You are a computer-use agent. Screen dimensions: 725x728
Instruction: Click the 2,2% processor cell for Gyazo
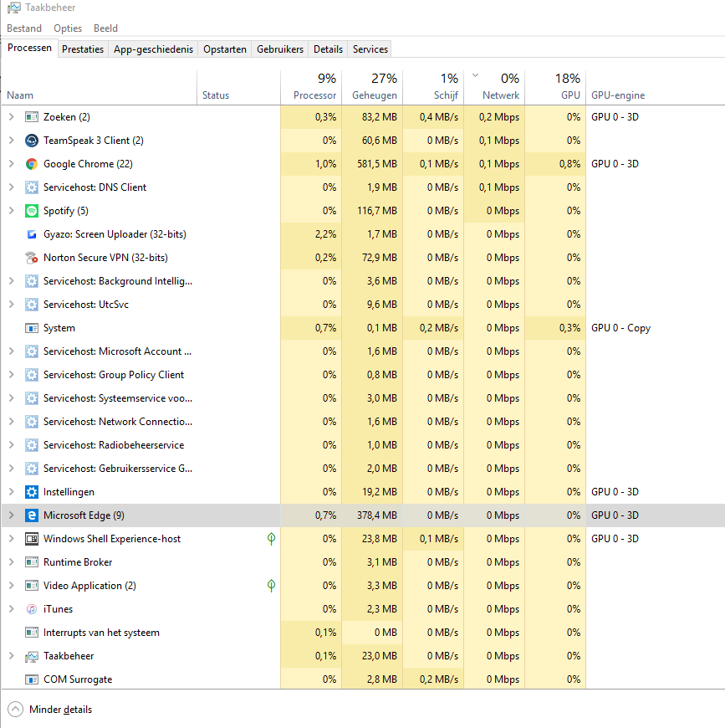[311, 234]
